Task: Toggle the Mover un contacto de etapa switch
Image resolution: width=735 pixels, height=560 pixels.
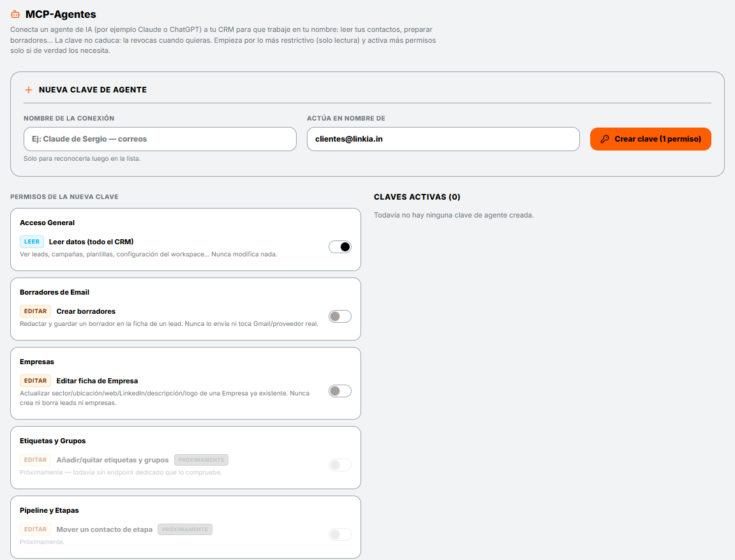Action: point(340,534)
